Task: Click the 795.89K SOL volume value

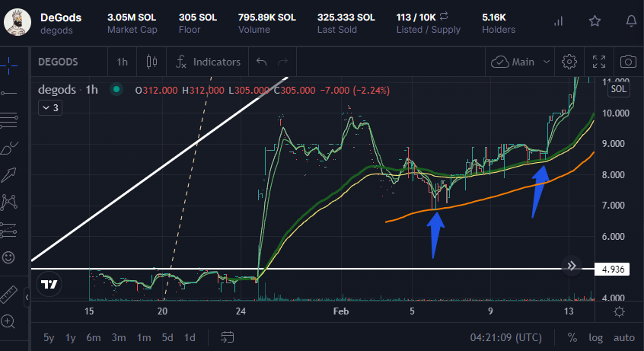Action: [x=266, y=18]
